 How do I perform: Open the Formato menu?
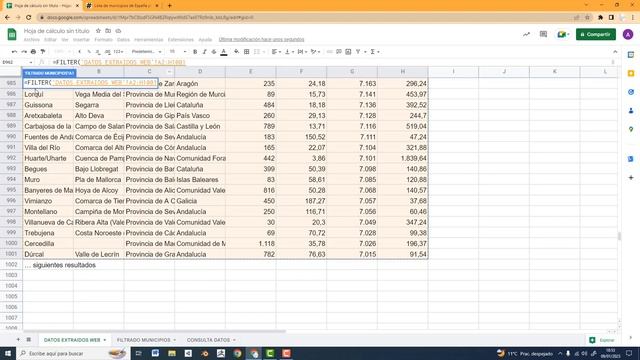[103, 40]
